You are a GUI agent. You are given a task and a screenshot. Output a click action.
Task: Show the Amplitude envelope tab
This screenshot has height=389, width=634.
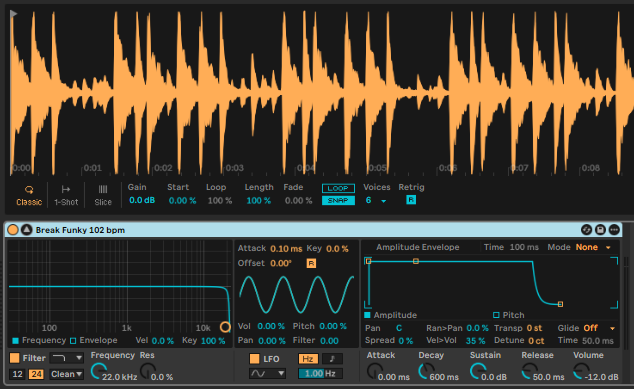coord(391,315)
